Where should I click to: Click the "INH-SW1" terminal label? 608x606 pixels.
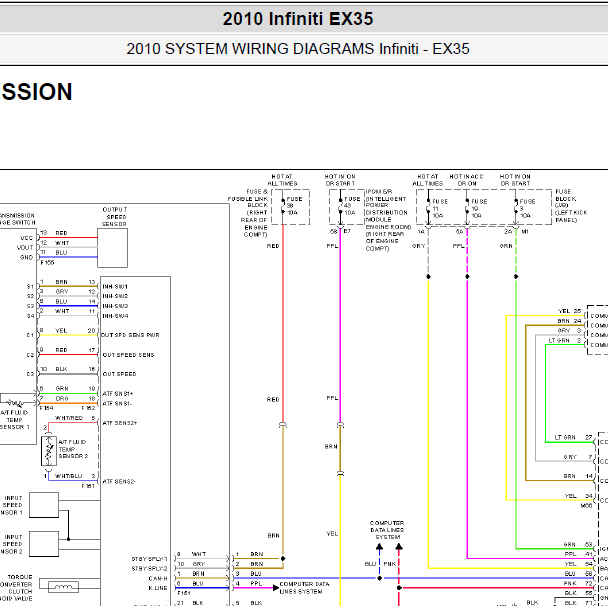tap(115, 287)
